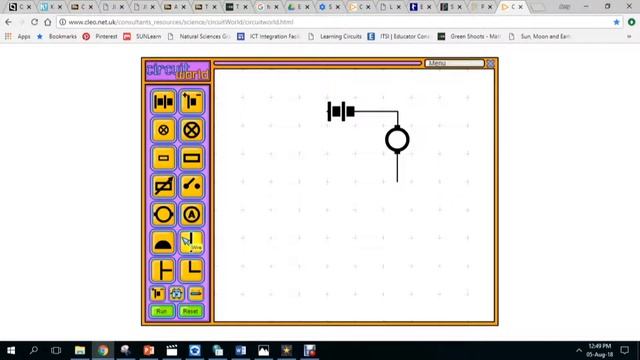
Task: Open the Bookmarks folder in bookmarks bar
Action: click(57, 36)
